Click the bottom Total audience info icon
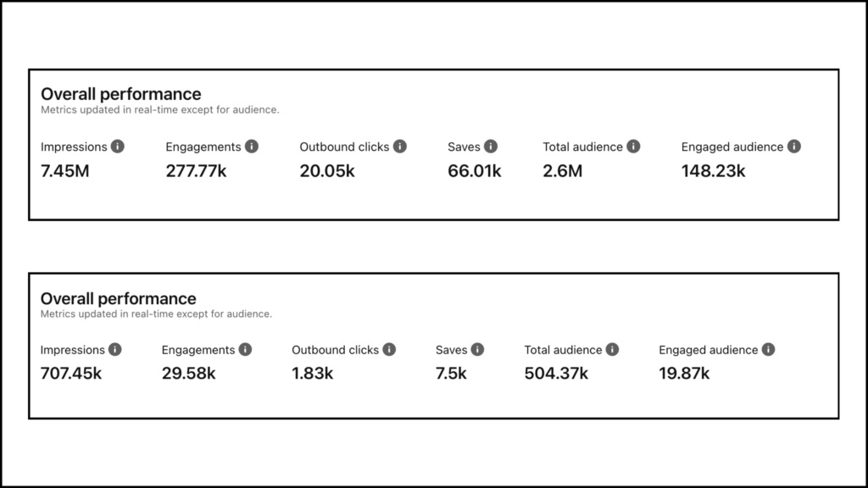Screen dimensions: 868x488 [612, 349]
